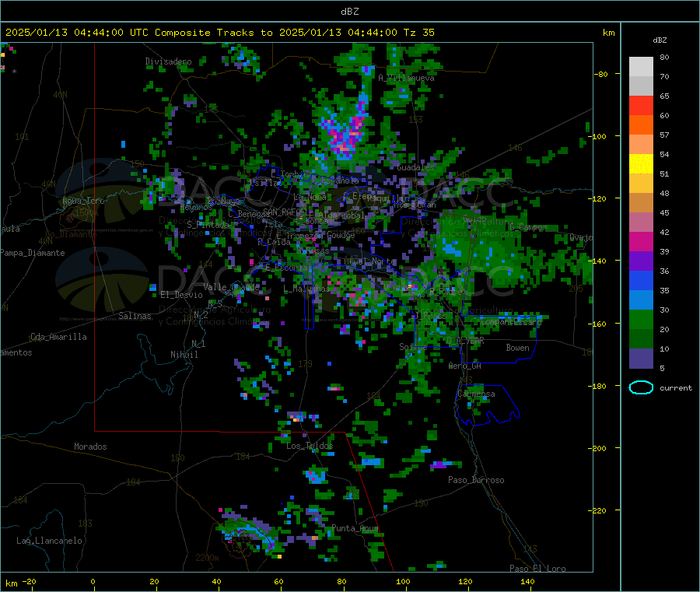The height and width of the screenshot is (592, 700).
Task: Click the 'km' label at upper right
Action: 609,33
